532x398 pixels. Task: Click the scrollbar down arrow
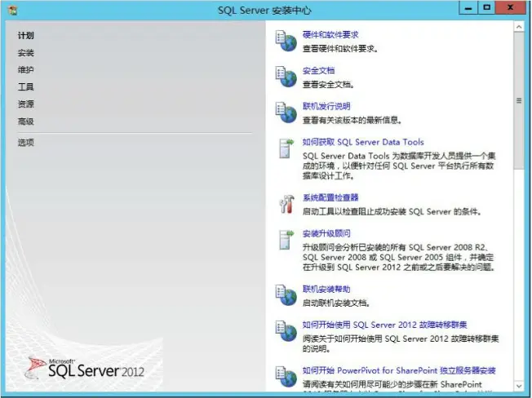[x=519, y=386]
